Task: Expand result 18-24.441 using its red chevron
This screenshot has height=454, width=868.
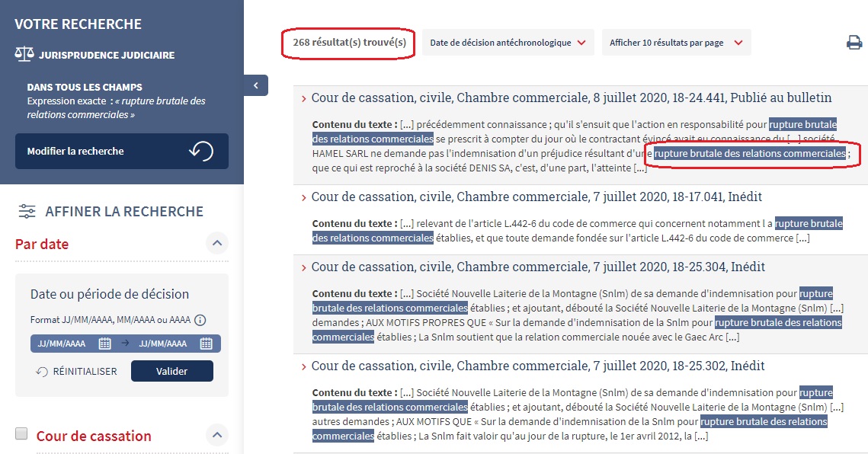Action: pyautogui.click(x=303, y=99)
